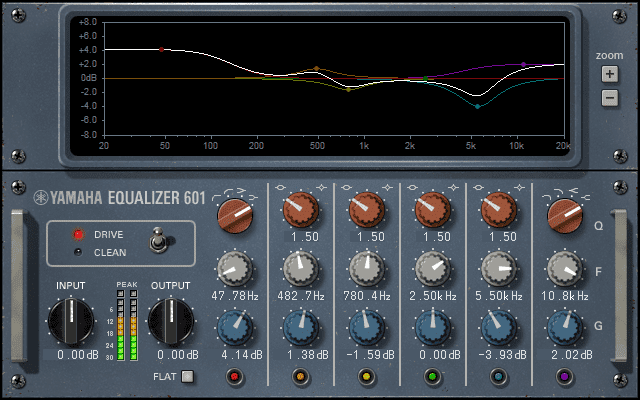
Task: Click the zoom out minus button
Action: (610, 98)
